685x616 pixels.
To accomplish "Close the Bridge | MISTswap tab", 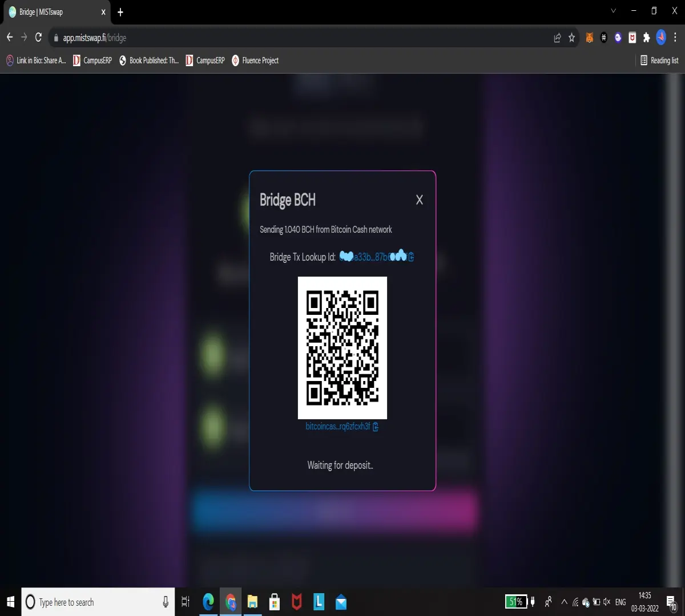I will 103,12.
